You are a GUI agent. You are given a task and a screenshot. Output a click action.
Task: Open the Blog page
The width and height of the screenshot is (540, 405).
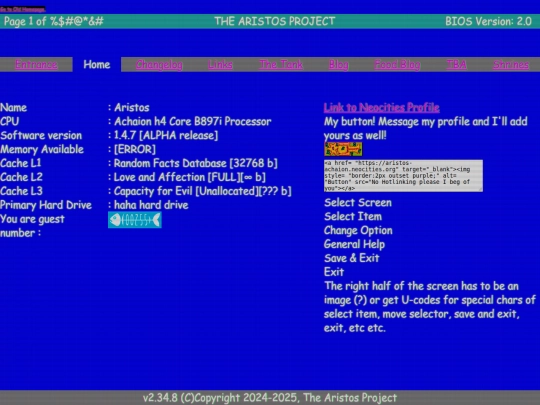339,64
